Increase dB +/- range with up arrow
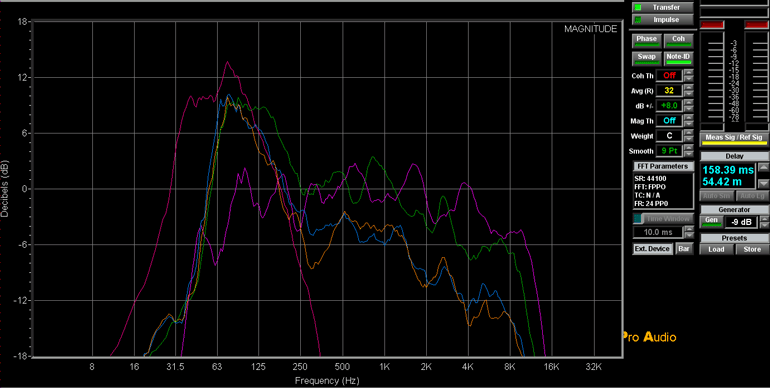Image resolution: width=770 pixels, height=388 pixels. pos(689,103)
